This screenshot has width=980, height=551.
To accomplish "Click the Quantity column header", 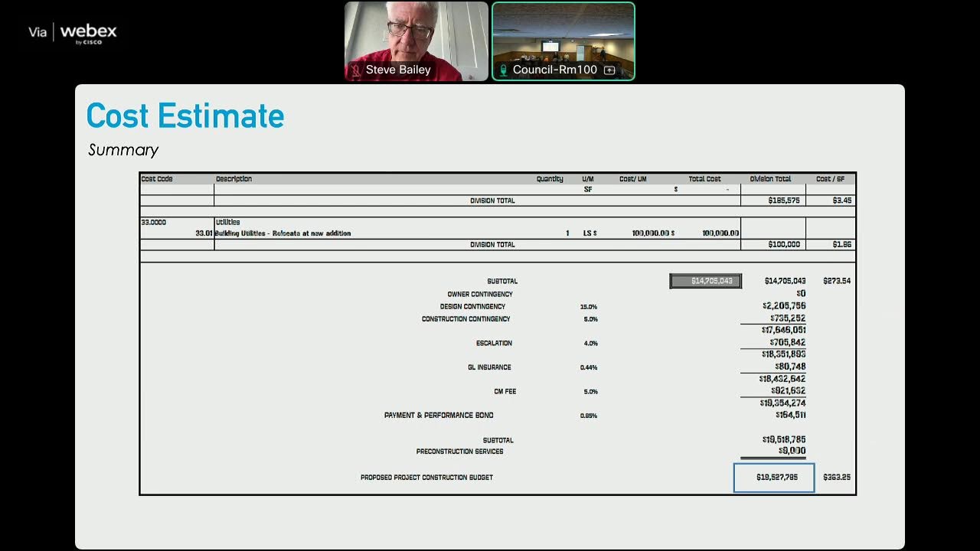I will click(x=550, y=179).
